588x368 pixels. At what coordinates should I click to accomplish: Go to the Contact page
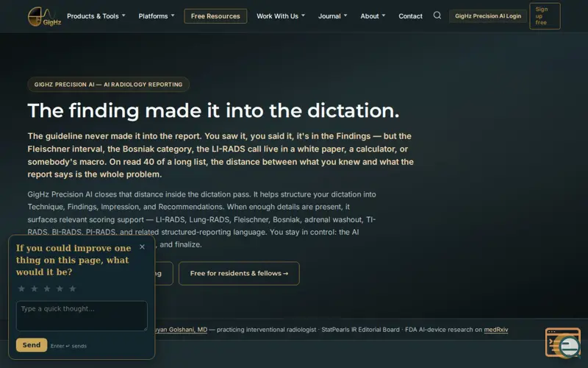(410, 16)
